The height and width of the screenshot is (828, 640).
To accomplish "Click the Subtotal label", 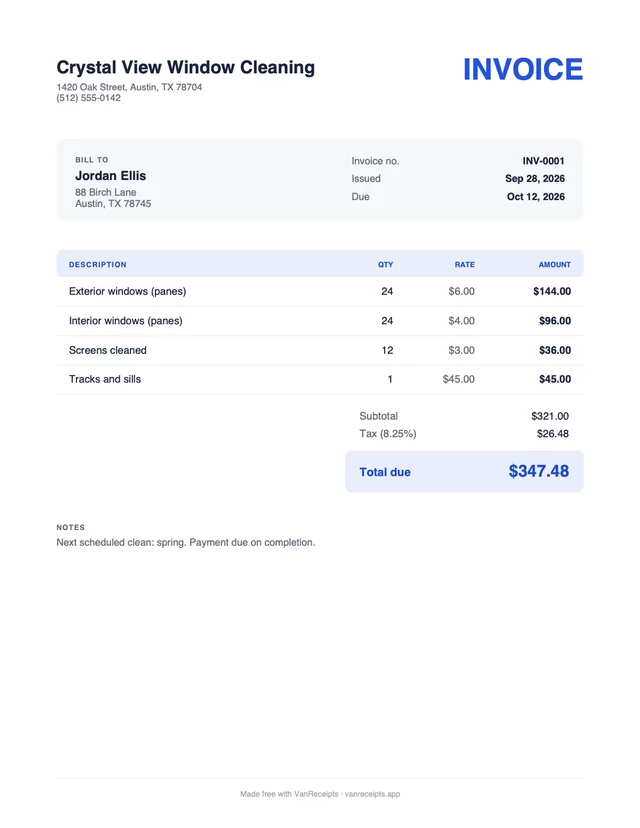I will pos(379,416).
